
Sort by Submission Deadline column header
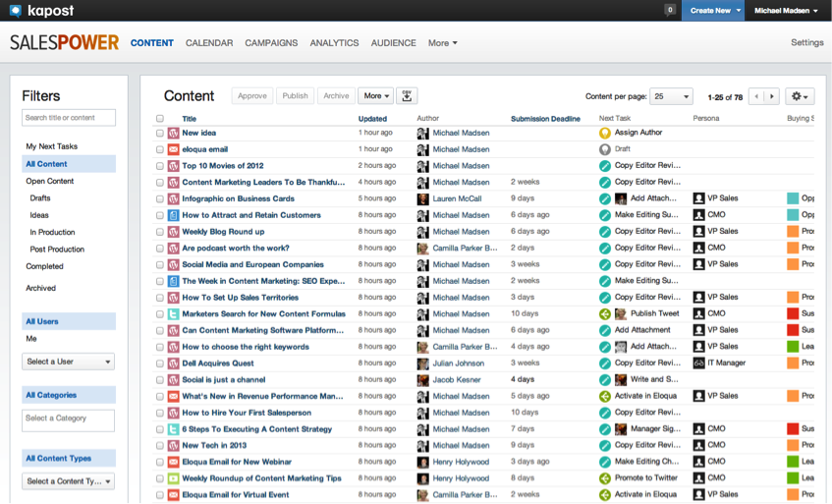pyautogui.click(x=545, y=119)
